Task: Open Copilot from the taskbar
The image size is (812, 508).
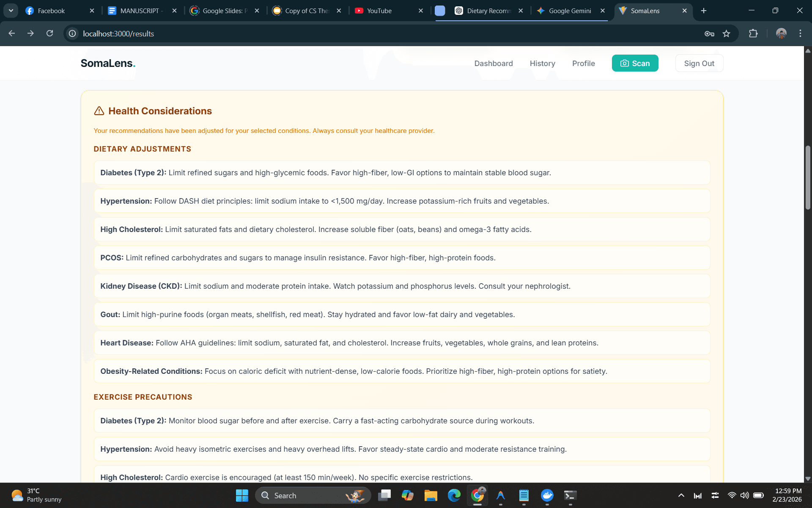Action: pos(408,495)
